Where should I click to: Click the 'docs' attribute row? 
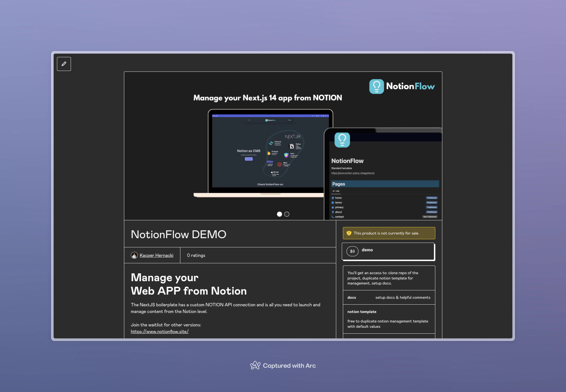(x=389, y=297)
